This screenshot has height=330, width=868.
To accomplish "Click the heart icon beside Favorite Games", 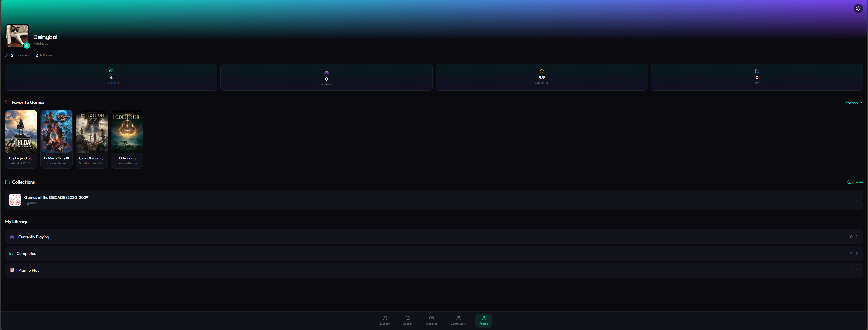I will (x=7, y=102).
